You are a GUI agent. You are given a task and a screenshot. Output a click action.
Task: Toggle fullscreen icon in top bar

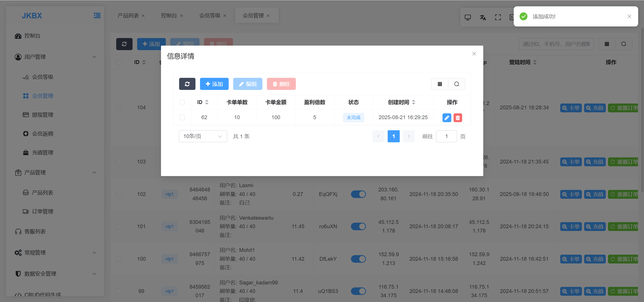click(498, 17)
